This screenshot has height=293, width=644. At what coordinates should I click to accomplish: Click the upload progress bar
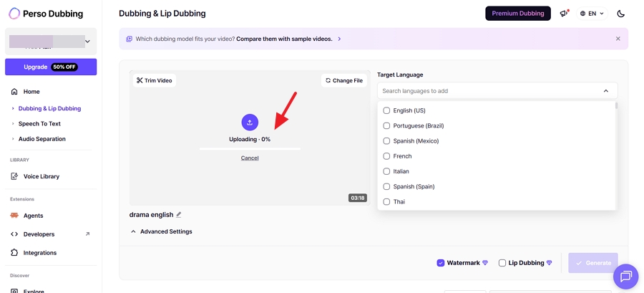tap(250, 149)
